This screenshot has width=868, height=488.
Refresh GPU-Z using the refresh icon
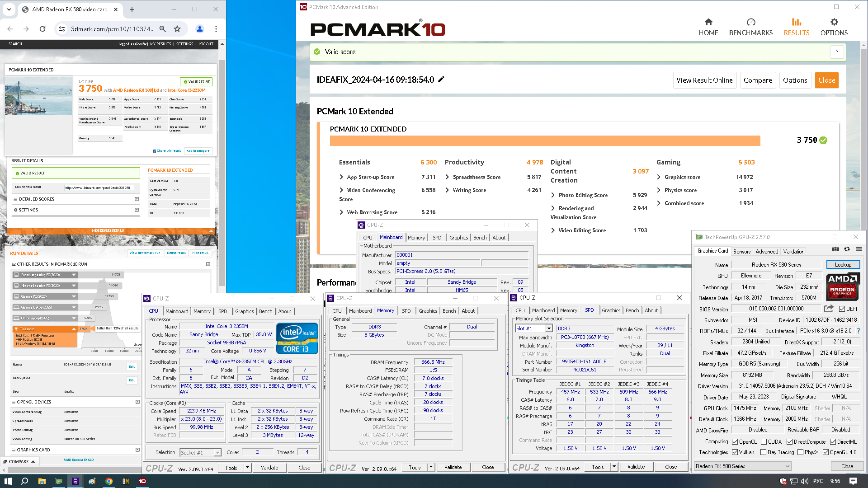(847, 249)
